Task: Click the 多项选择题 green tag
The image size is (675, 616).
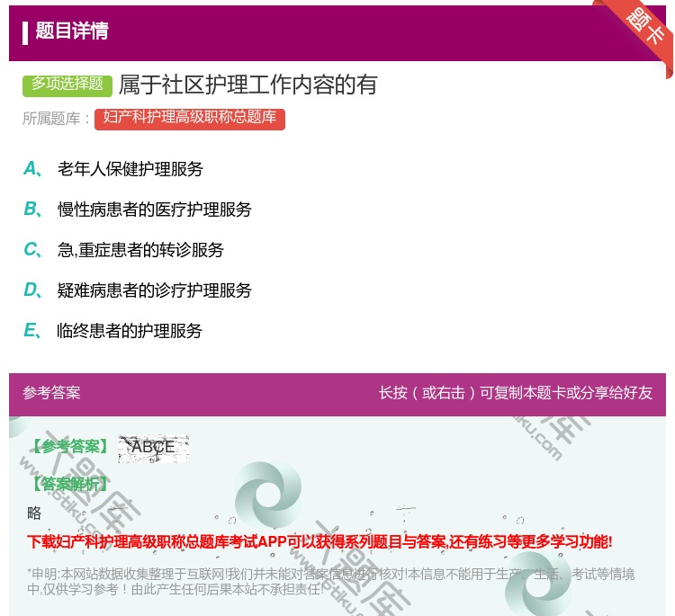Action: click(67, 85)
